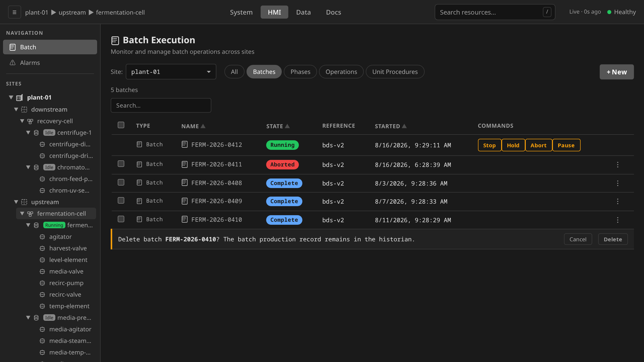This screenshot has height=362, width=644.
Task: Pause the FERM-2026-0412 batch
Action: pyautogui.click(x=566, y=145)
